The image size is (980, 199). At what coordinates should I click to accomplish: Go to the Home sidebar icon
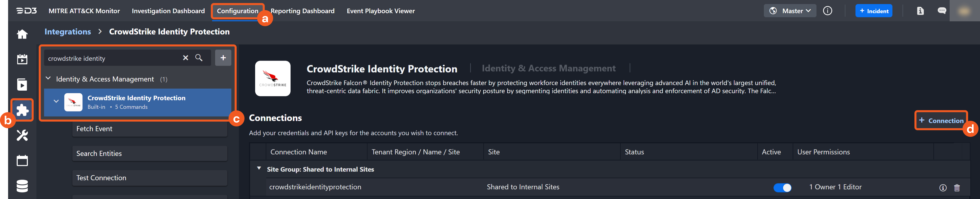pyautogui.click(x=22, y=34)
